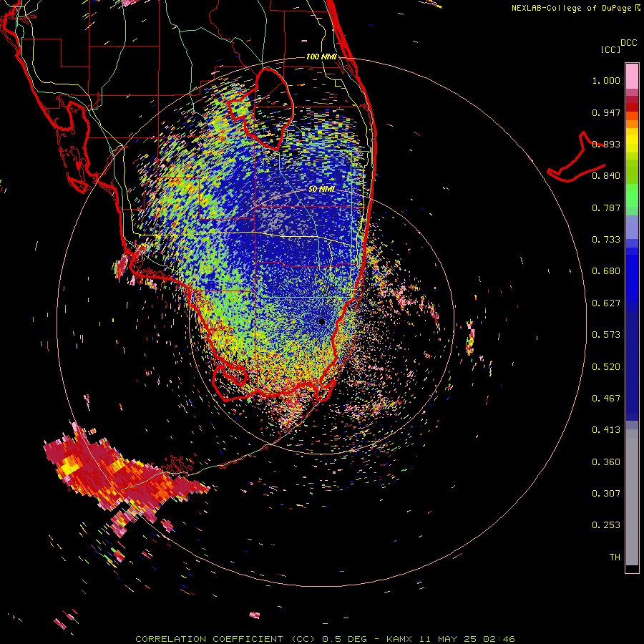Click the 0.733 color scale value
Viewport: 644px width, 644px height.
click(x=606, y=240)
